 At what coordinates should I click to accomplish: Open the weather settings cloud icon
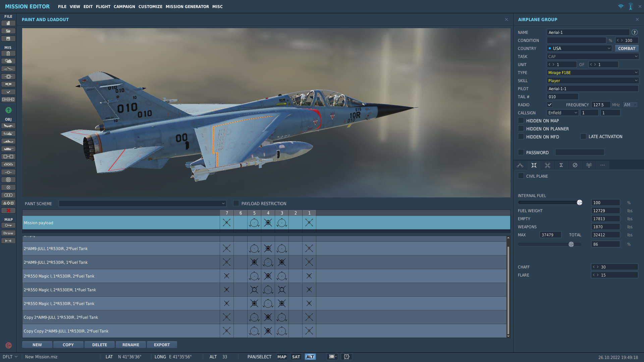click(8, 61)
